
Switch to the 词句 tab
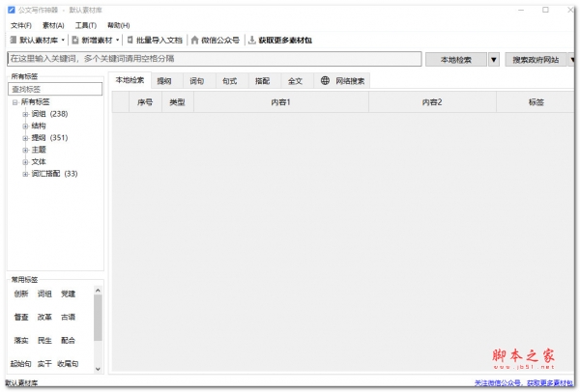click(197, 81)
